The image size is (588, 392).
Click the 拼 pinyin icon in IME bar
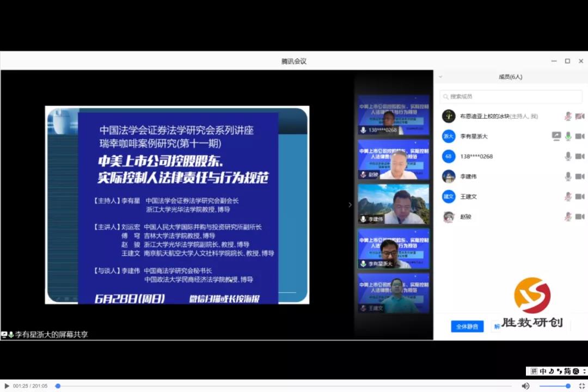click(534, 371)
